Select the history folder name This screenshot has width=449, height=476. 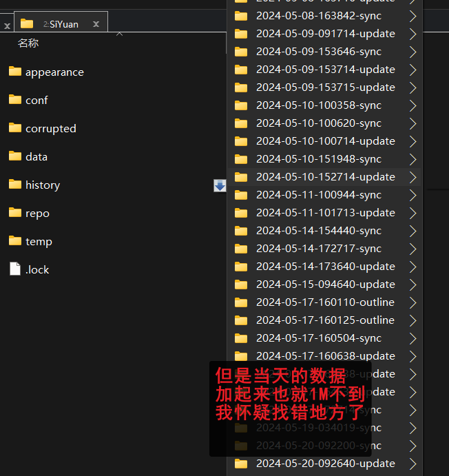[x=43, y=185]
